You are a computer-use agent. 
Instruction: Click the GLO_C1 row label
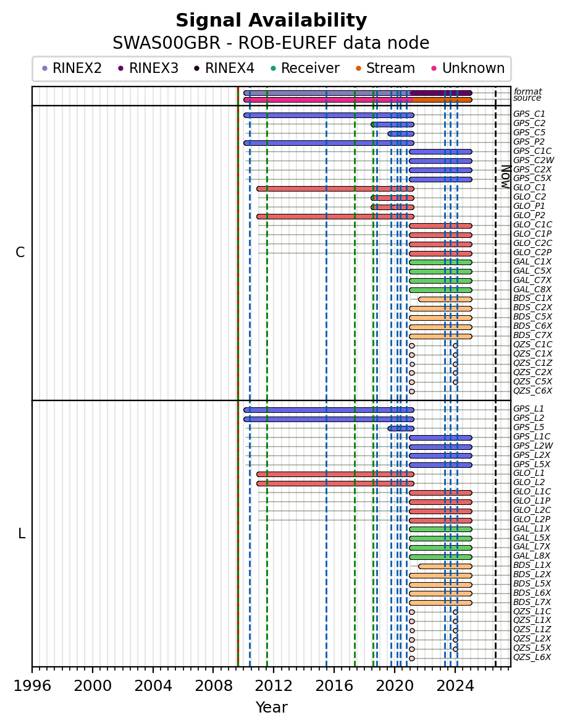(x=529, y=188)
